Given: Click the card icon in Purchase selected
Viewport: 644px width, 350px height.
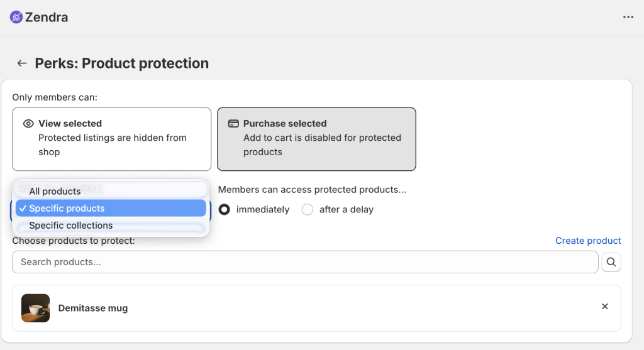Looking at the screenshot, I should pos(233,124).
